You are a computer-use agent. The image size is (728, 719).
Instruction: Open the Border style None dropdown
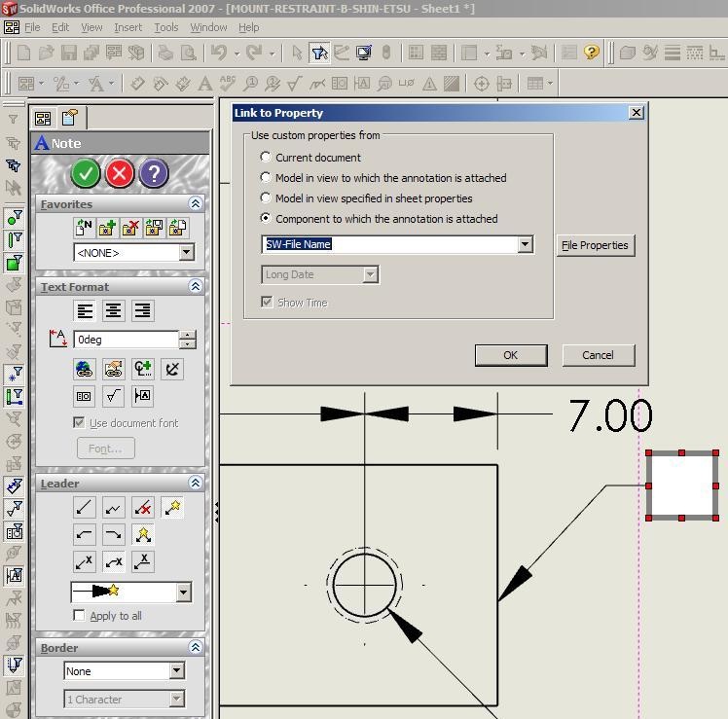pyautogui.click(x=176, y=671)
